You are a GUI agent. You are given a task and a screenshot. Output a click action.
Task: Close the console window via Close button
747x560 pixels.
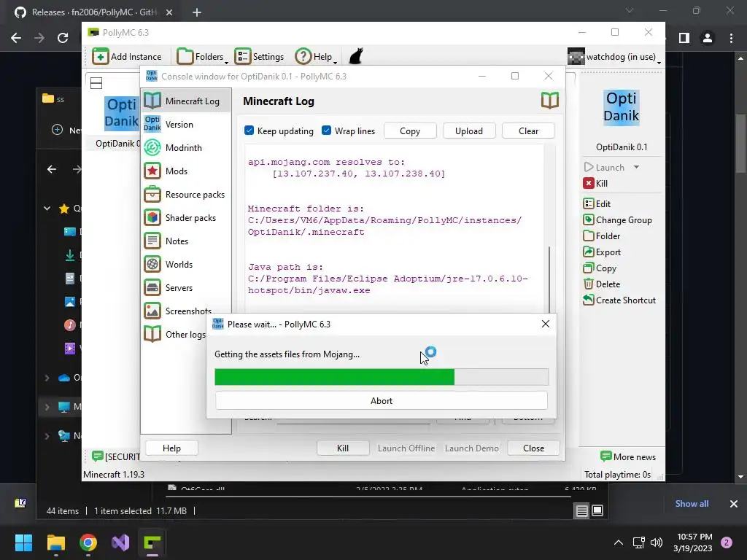[x=533, y=448]
